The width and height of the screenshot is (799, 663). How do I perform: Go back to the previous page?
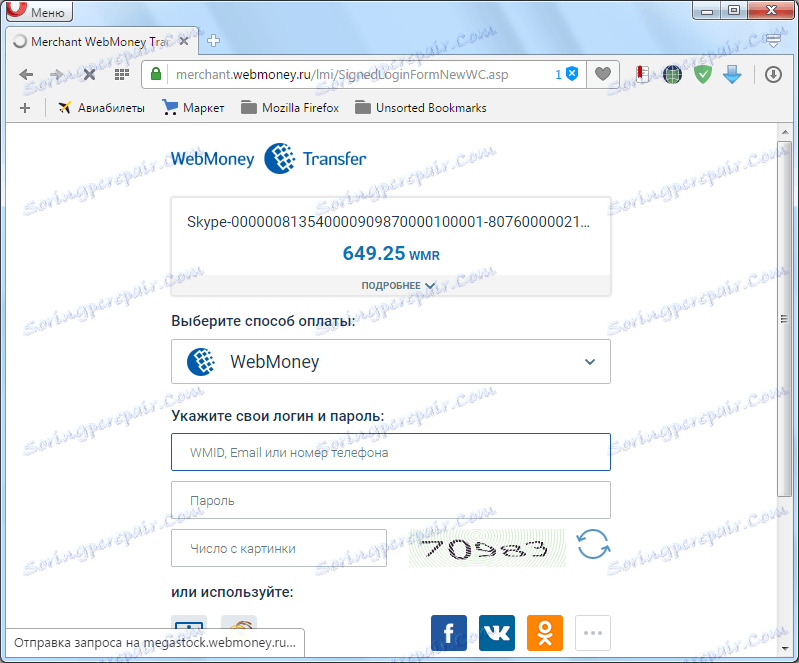(26, 74)
